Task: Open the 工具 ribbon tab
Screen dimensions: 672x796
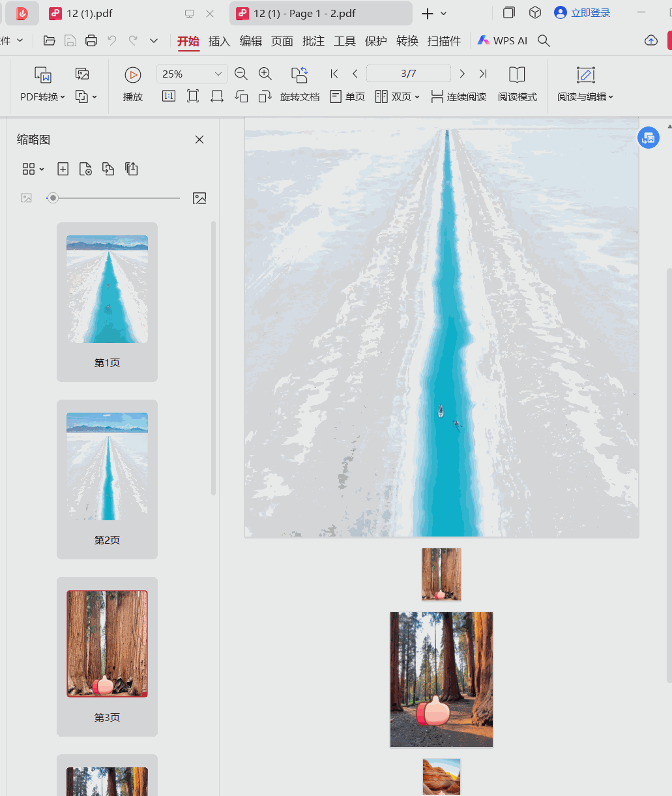Action: pyautogui.click(x=345, y=41)
